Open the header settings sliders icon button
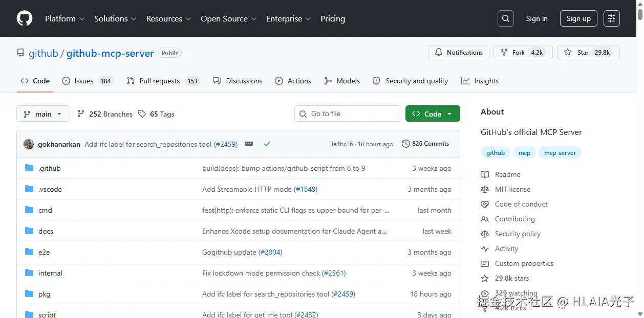This screenshot has width=644, height=318. tap(612, 18)
